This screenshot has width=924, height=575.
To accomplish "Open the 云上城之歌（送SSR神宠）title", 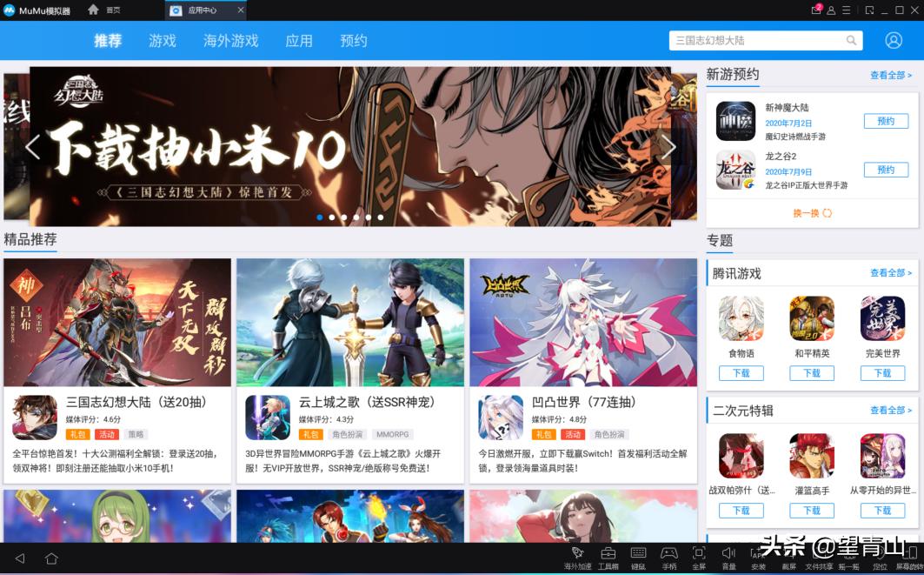I will [x=369, y=402].
